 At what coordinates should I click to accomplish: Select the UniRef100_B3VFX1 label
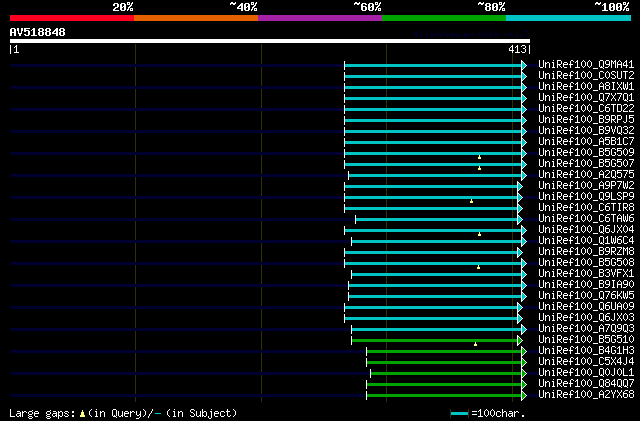[x=586, y=274]
